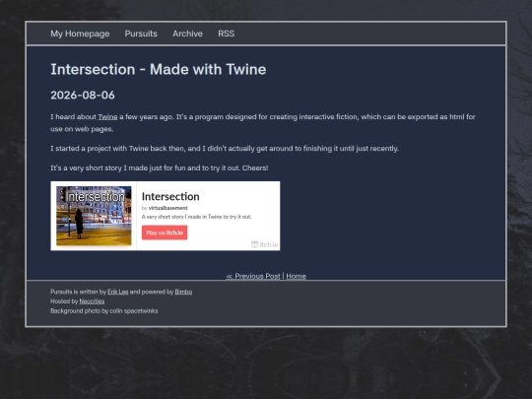532x399 pixels.
Task: Click the Intersection game cover thumbnail
Action: tap(94, 216)
